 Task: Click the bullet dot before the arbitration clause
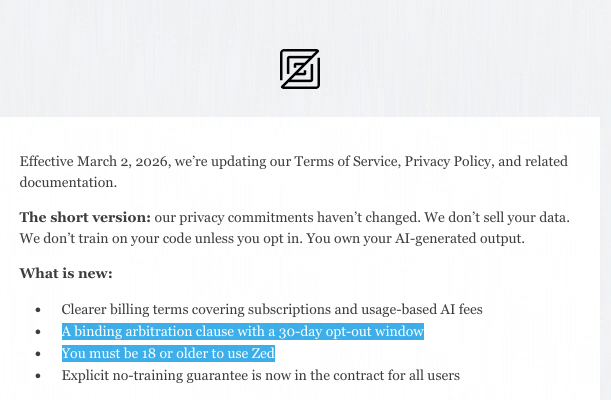pyautogui.click(x=38, y=332)
